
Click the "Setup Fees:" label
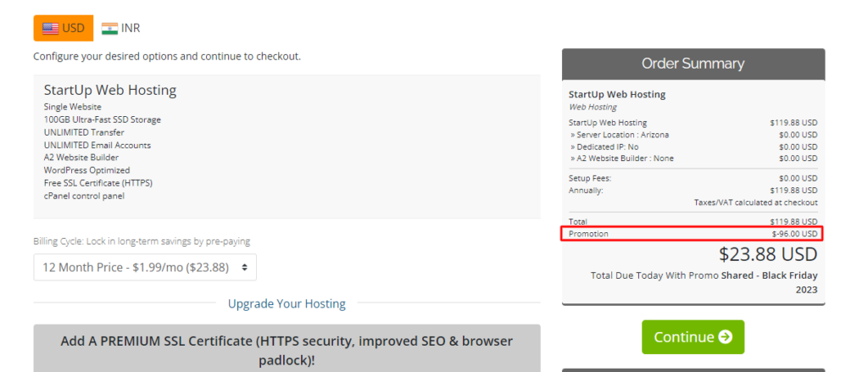click(590, 178)
